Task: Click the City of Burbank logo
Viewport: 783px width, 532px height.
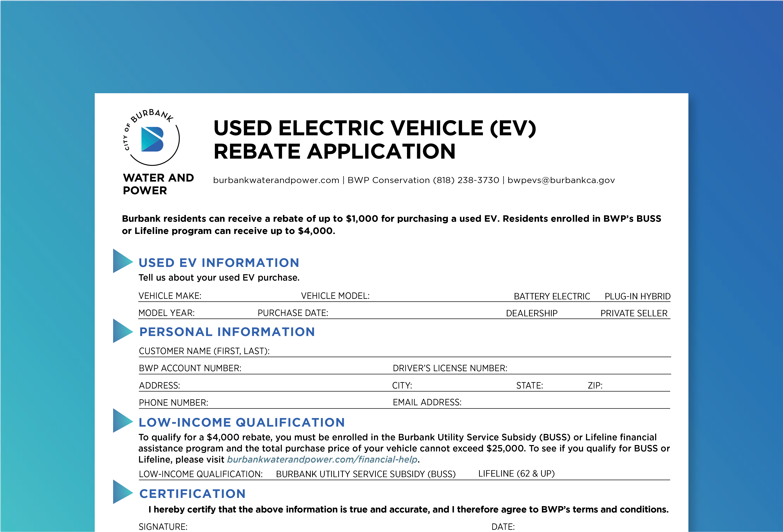Action: pos(152,139)
